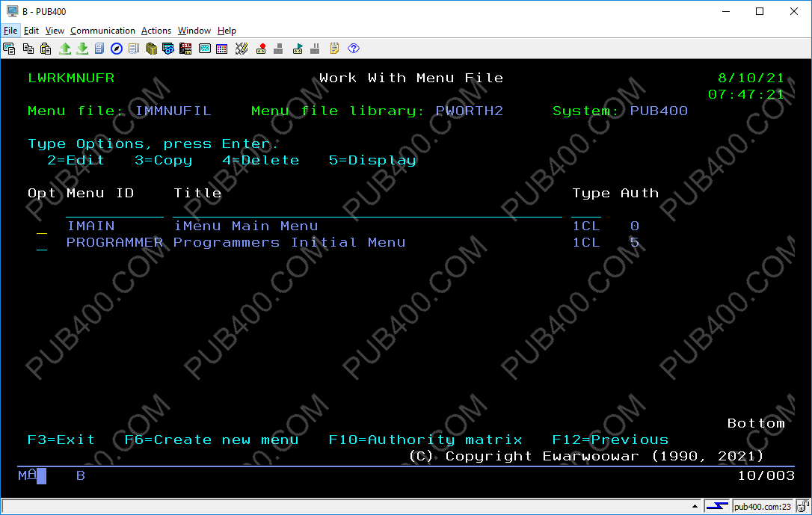The image size is (812, 515).
Task: Click the cursor position 10/003 indicator
Action: pos(766,475)
